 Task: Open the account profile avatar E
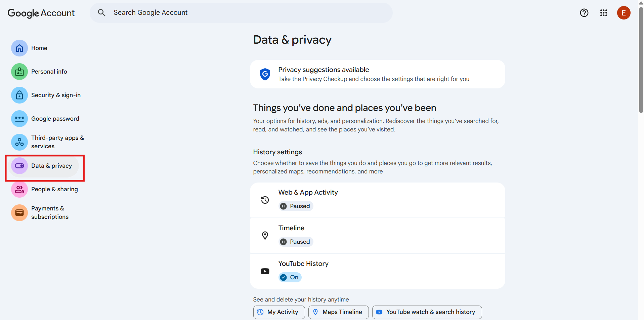(x=624, y=13)
